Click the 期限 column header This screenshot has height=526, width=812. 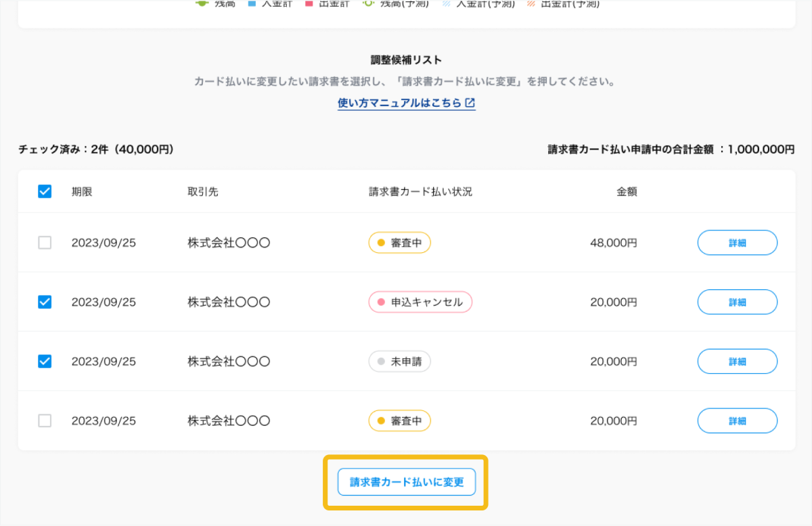point(82,191)
